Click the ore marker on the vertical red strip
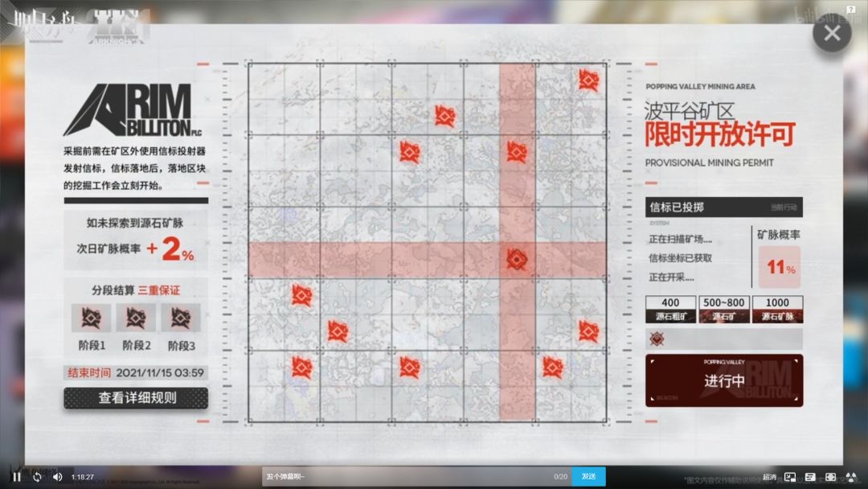 click(x=517, y=152)
